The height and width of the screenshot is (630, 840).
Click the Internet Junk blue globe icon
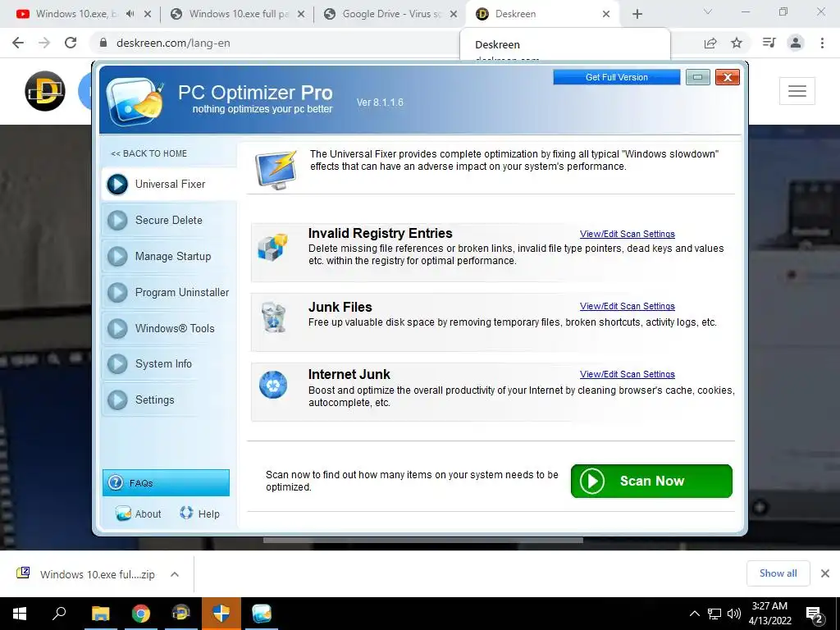point(273,385)
